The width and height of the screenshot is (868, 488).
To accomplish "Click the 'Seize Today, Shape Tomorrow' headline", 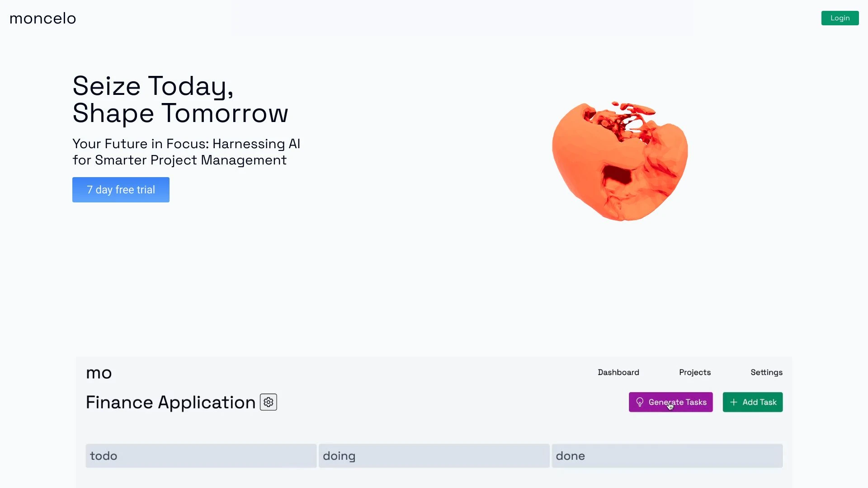I will click(x=180, y=99).
